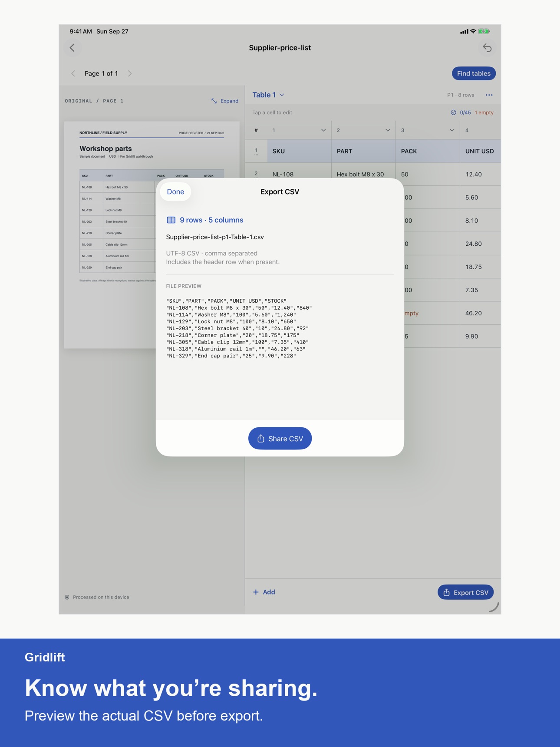
Task: Select the SKU header cell
Action: [x=299, y=151]
